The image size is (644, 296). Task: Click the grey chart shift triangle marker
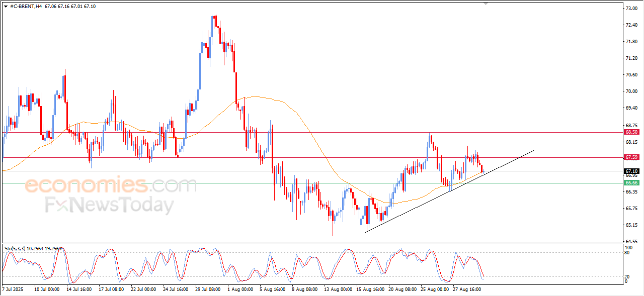click(486, 4)
